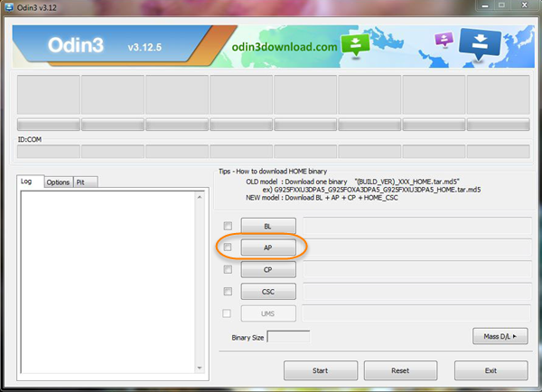
Task: Click the Odin3 app icon in title bar
Action: pyautogui.click(x=8, y=7)
